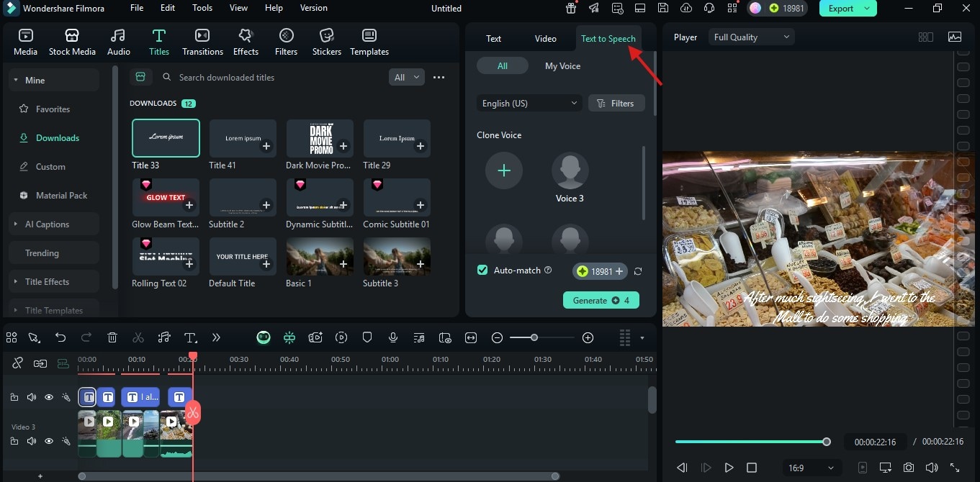Lock the title track
Viewport: 980px width, 482px height.
click(x=14, y=397)
